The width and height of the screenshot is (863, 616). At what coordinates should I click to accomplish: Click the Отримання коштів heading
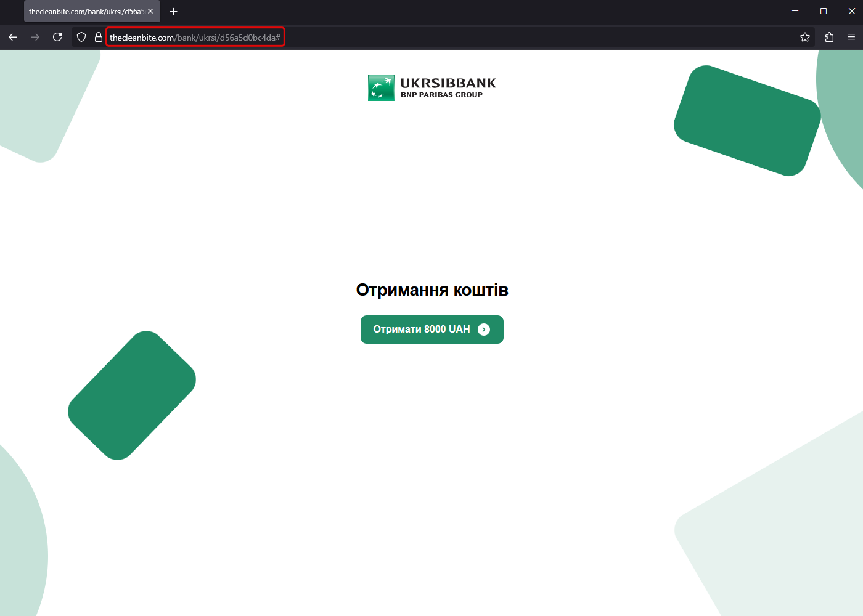pos(432,290)
